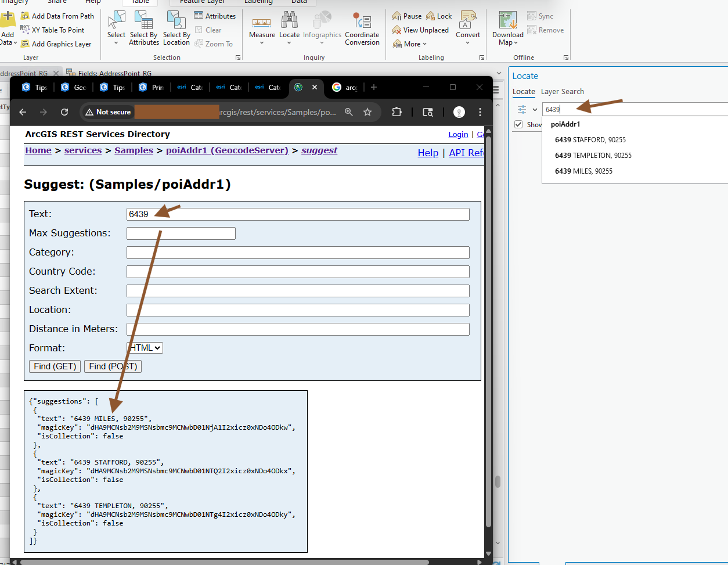Click the Text input field
The width and height of the screenshot is (728, 565).
[298, 214]
